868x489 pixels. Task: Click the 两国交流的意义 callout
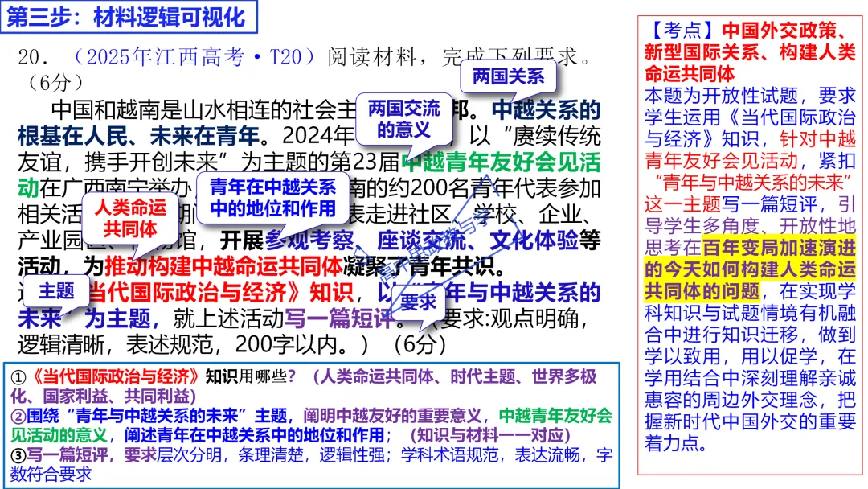point(406,118)
